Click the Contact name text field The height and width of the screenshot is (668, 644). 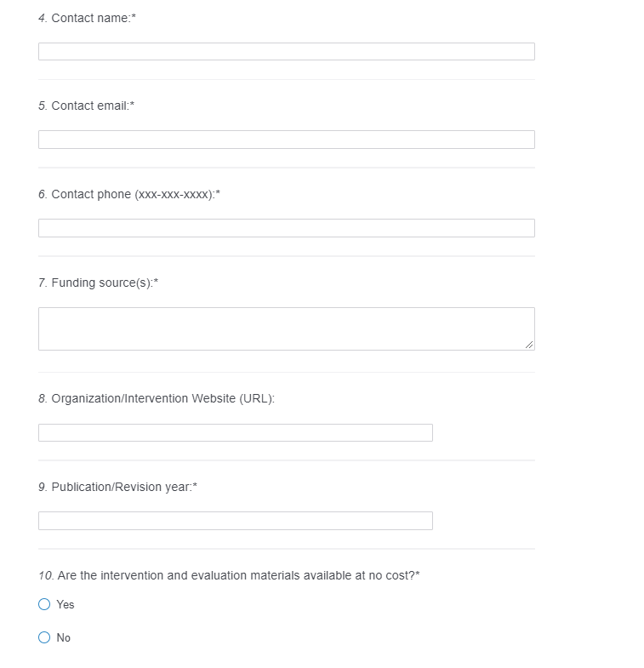tap(286, 52)
